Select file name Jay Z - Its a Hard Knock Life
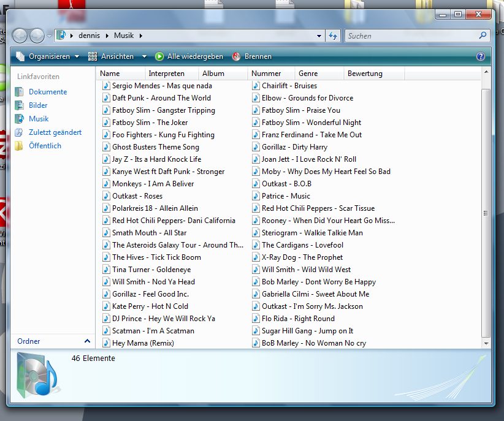 pyautogui.click(x=156, y=159)
